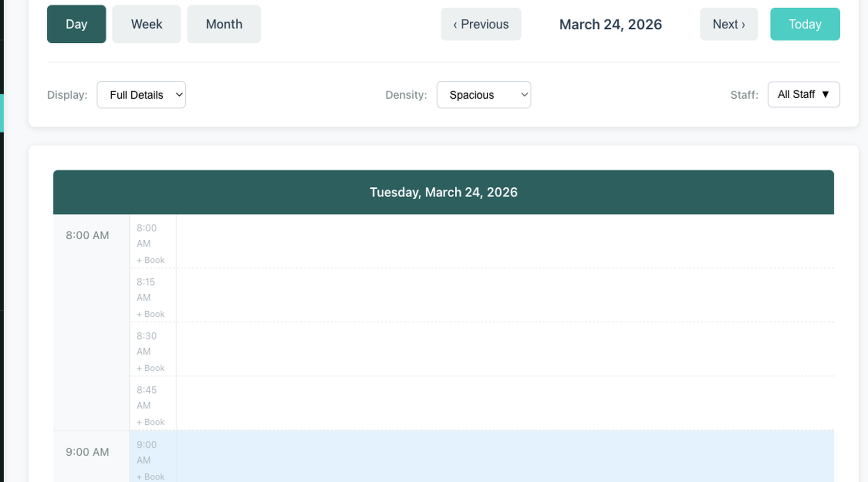This screenshot has width=868, height=482.
Task: Select the 9:00 AM row label
Action: coord(86,452)
